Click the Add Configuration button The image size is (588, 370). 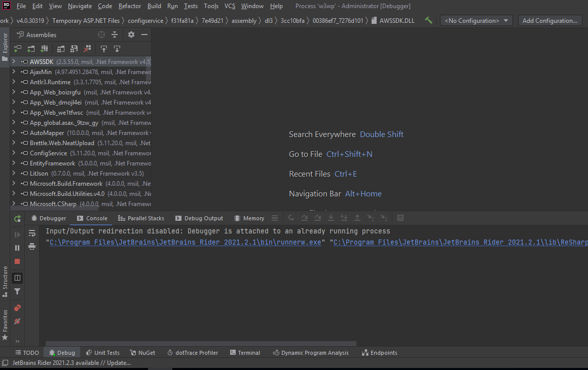tap(550, 21)
